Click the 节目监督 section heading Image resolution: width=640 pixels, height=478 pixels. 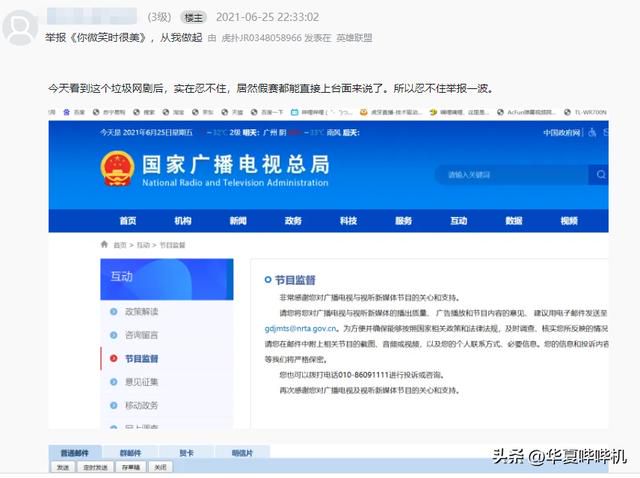pos(295,280)
